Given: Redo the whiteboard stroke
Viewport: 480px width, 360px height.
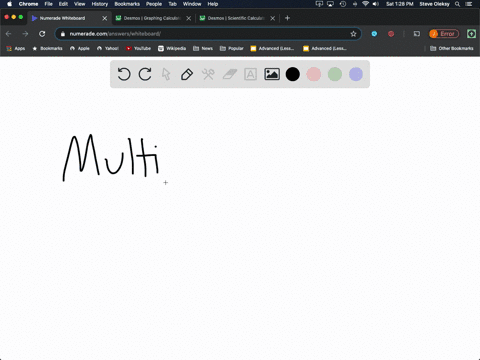Looking at the screenshot, I should tap(145, 74).
